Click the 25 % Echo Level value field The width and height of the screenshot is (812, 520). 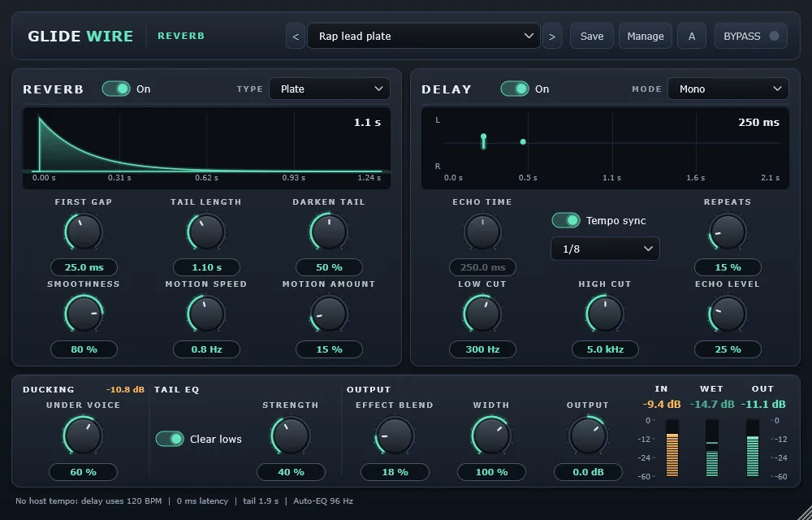(728, 349)
